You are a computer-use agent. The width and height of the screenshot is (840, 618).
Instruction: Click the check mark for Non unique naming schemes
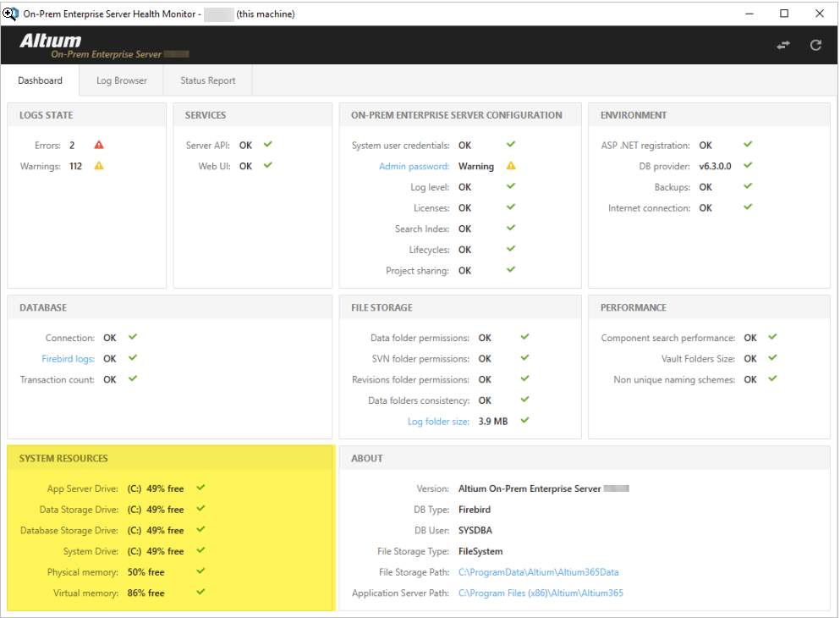(x=772, y=378)
